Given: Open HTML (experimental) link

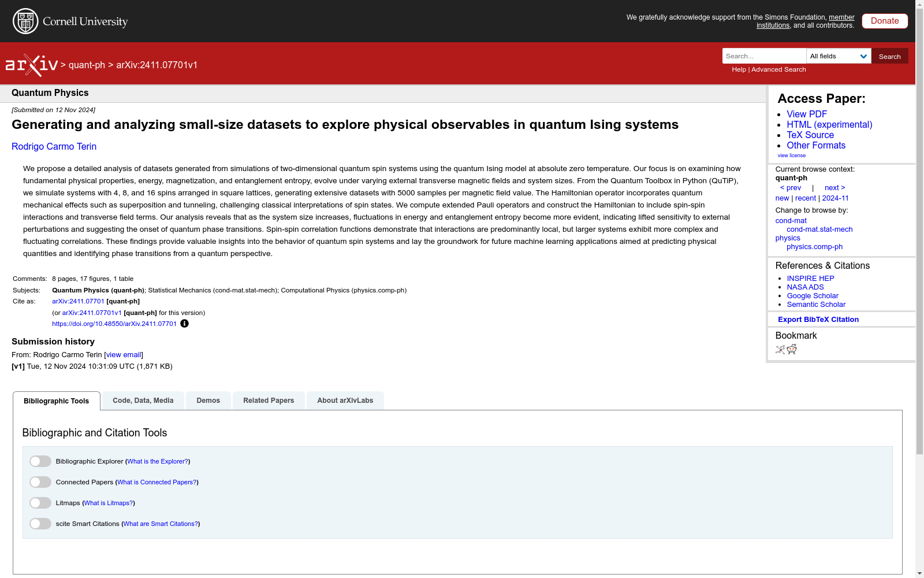Looking at the screenshot, I should [x=829, y=125].
